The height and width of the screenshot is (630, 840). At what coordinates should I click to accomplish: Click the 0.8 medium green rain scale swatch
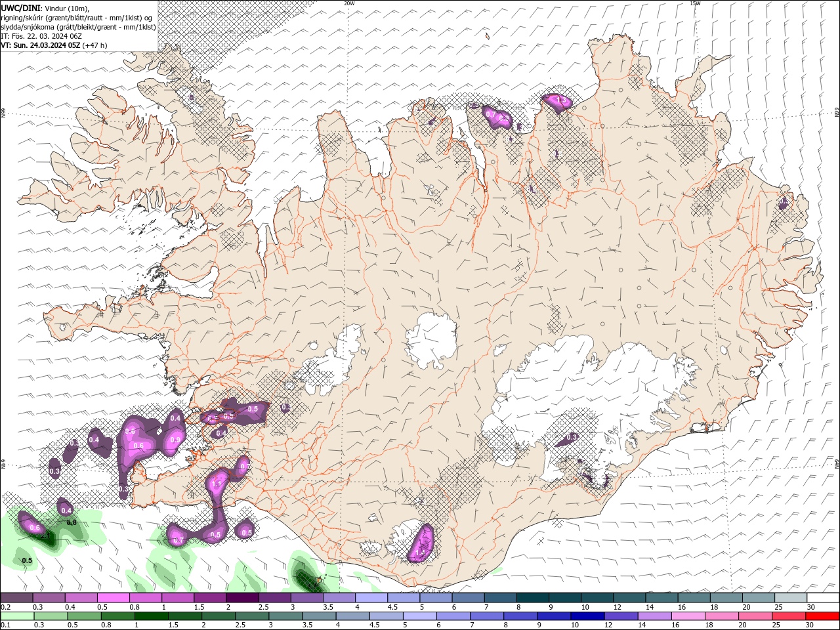pos(117,616)
